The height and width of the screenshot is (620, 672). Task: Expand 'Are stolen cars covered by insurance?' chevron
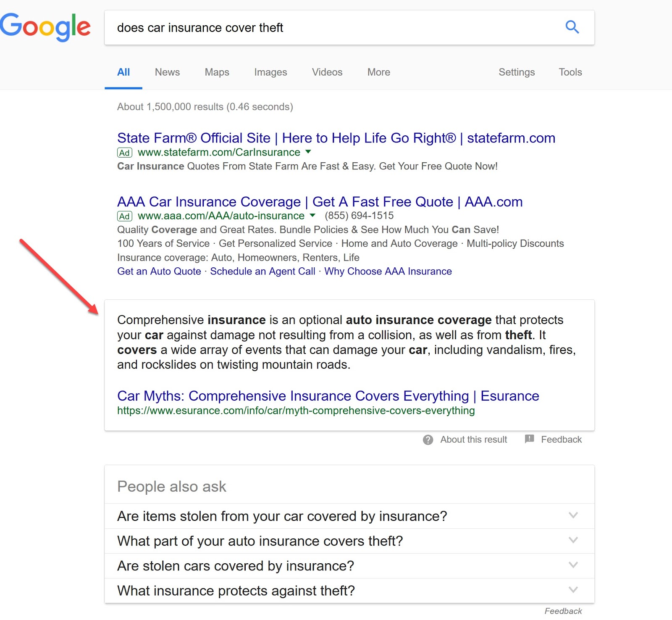[x=573, y=565]
